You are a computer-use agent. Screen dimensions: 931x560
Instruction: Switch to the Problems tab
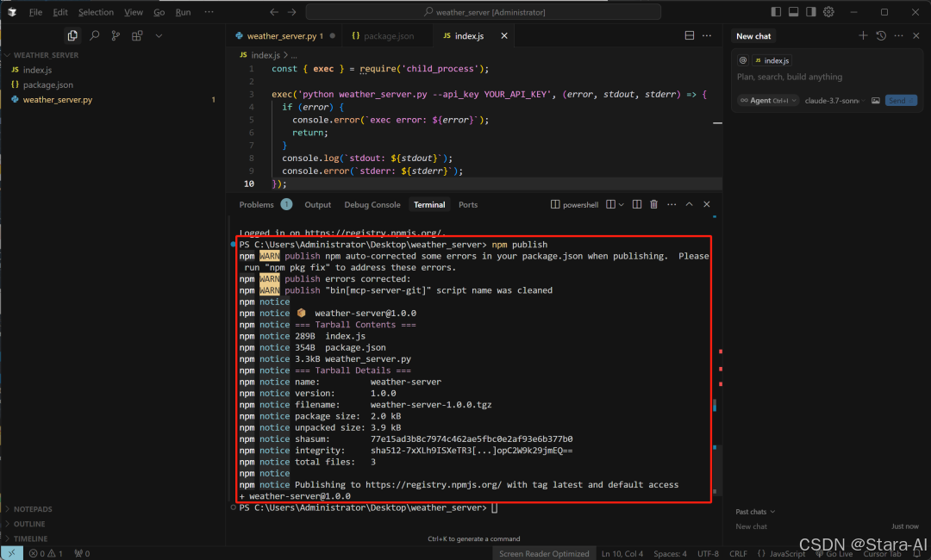257,205
